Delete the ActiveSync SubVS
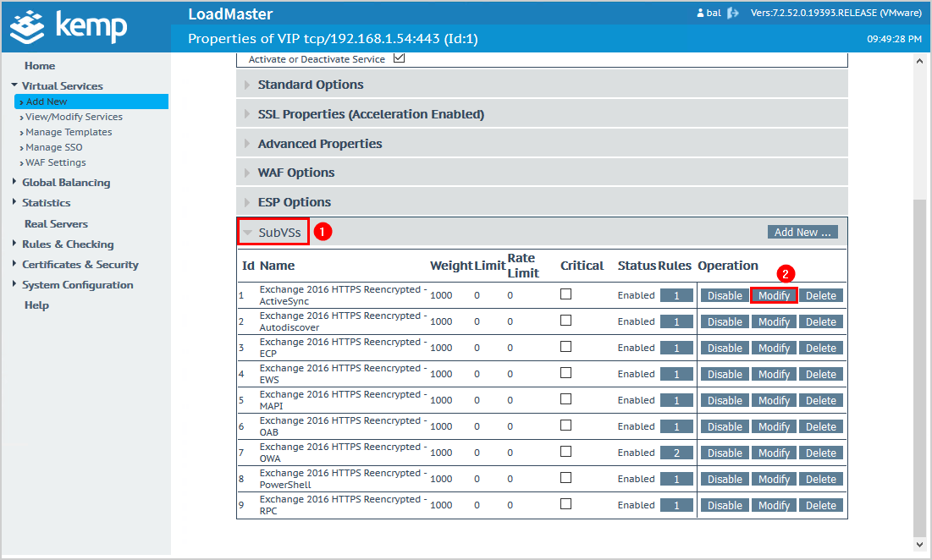The height and width of the screenshot is (560, 932). [821, 295]
